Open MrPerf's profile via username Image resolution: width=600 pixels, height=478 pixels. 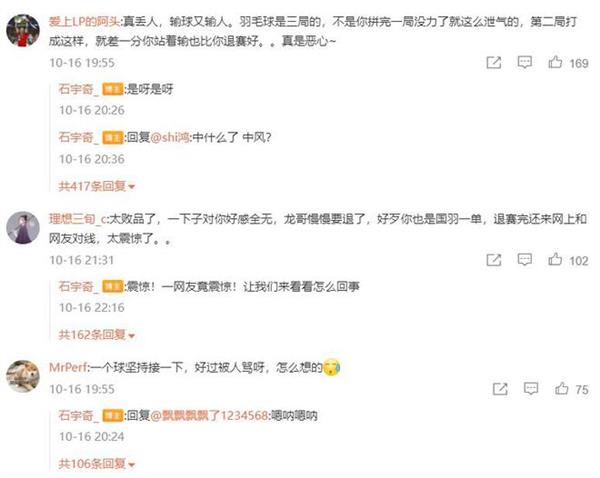pyautogui.click(x=68, y=367)
